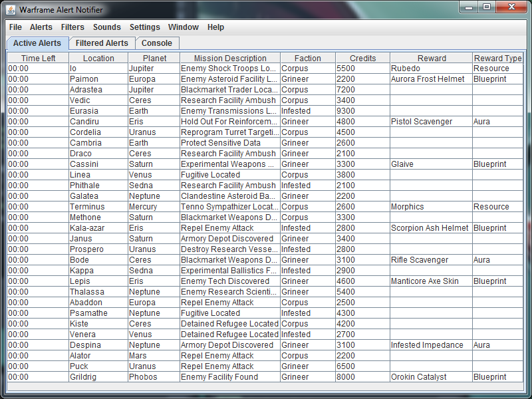Click the Java icon in title bar

(11, 10)
